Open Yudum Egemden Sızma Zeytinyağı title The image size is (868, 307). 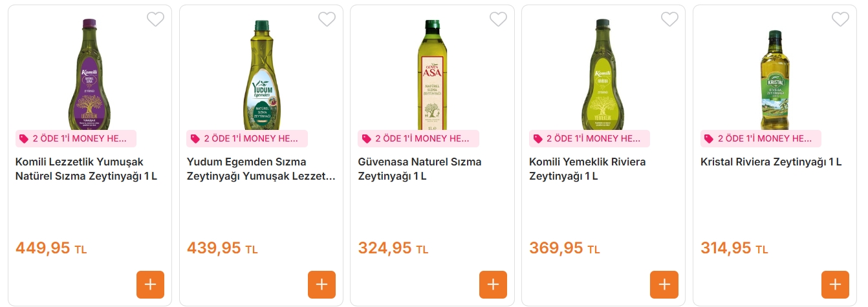point(261,169)
